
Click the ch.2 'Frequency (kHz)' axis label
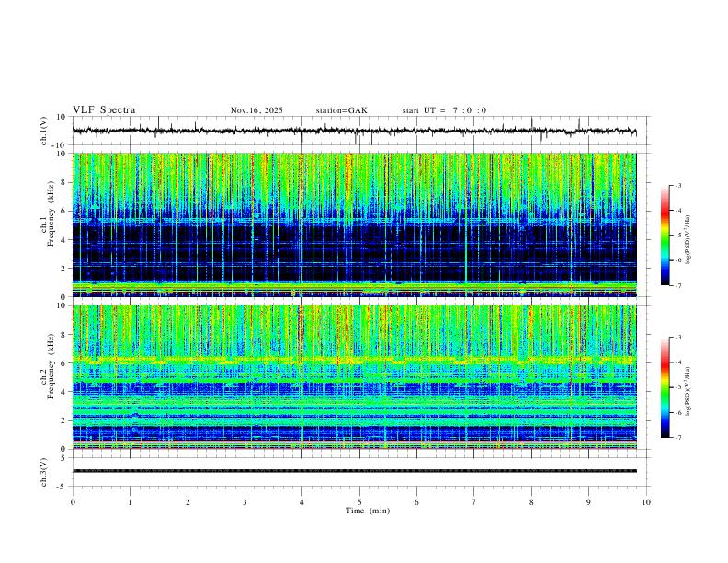pos(51,365)
